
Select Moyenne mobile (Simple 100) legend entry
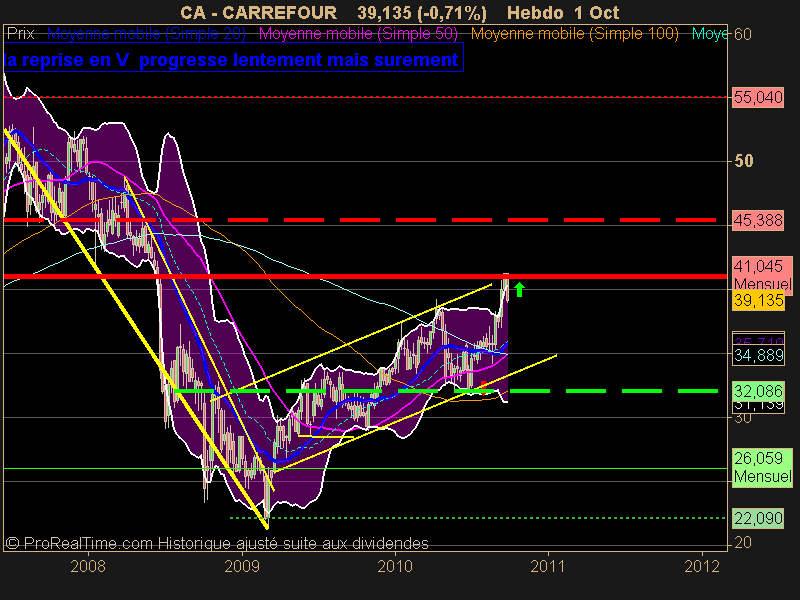click(574, 34)
